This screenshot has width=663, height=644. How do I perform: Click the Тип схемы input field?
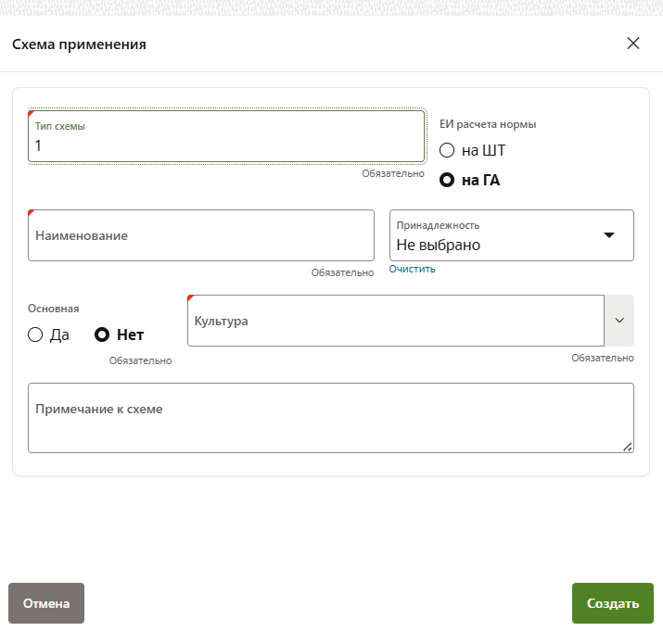225,145
